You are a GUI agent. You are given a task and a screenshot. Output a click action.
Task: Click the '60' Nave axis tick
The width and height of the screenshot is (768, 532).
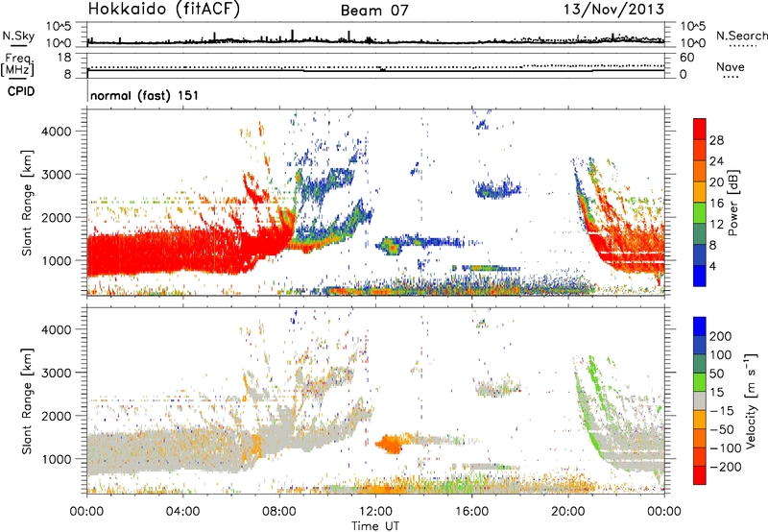coord(686,58)
